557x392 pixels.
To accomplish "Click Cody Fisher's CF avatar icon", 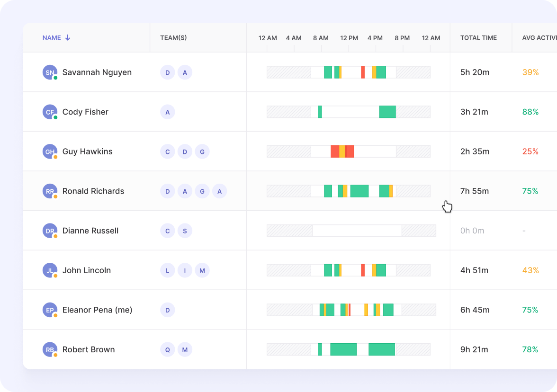I will coord(50,112).
